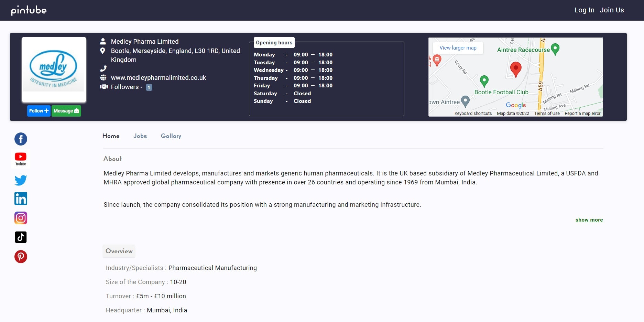Open the LinkedIn social icon

click(21, 198)
